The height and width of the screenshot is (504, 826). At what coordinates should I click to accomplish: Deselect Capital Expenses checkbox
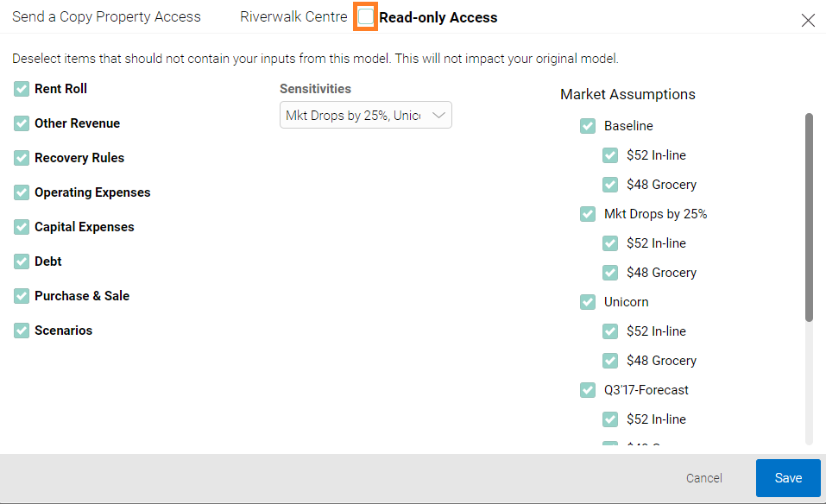pyautogui.click(x=22, y=227)
